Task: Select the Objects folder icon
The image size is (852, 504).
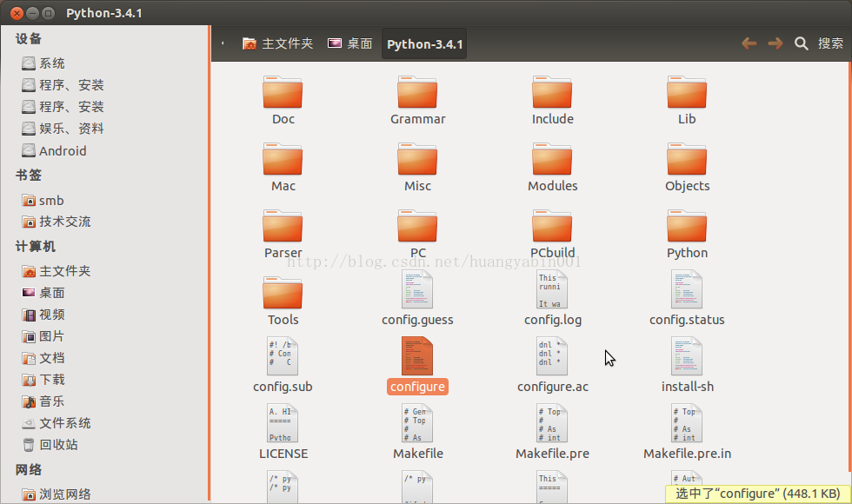Action: pyautogui.click(x=687, y=159)
